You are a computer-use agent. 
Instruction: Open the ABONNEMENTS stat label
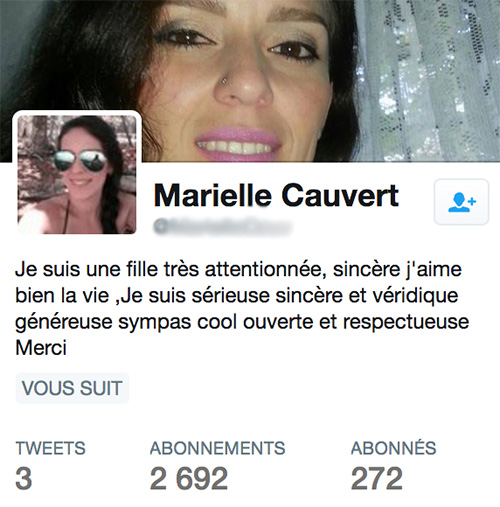click(218, 448)
